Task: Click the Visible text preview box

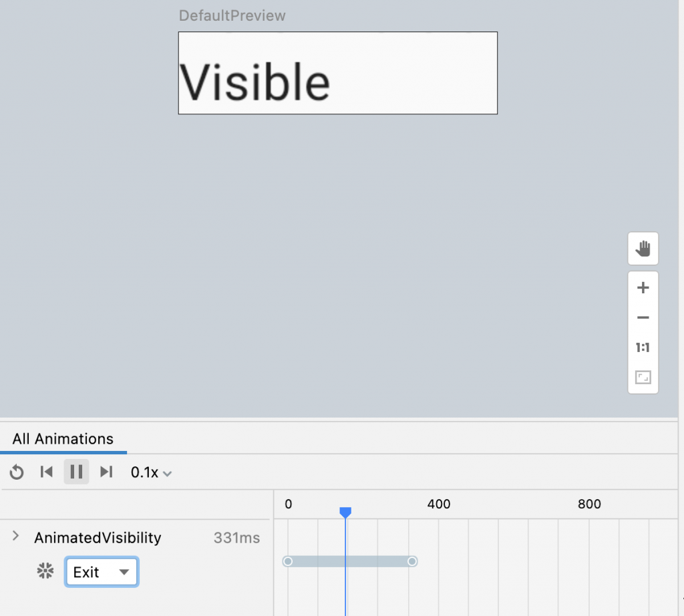Action: tap(337, 73)
